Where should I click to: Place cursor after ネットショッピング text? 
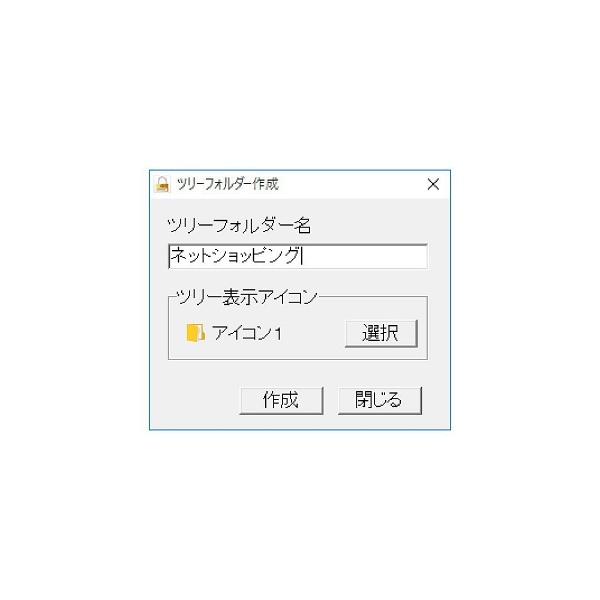(302, 256)
